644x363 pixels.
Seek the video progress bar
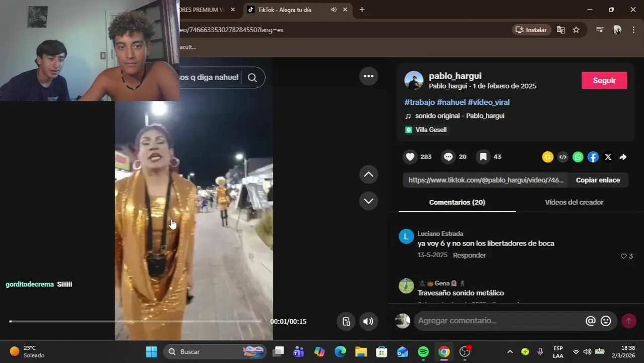135,321
